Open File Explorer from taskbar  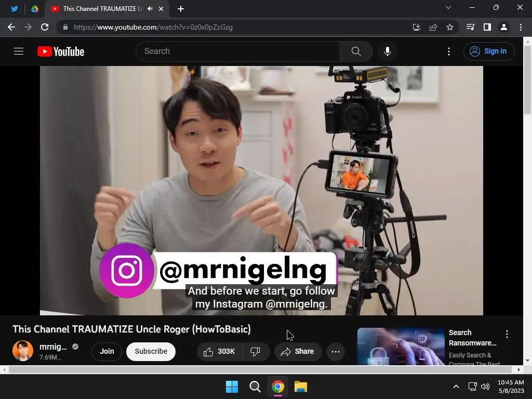click(x=301, y=387)
